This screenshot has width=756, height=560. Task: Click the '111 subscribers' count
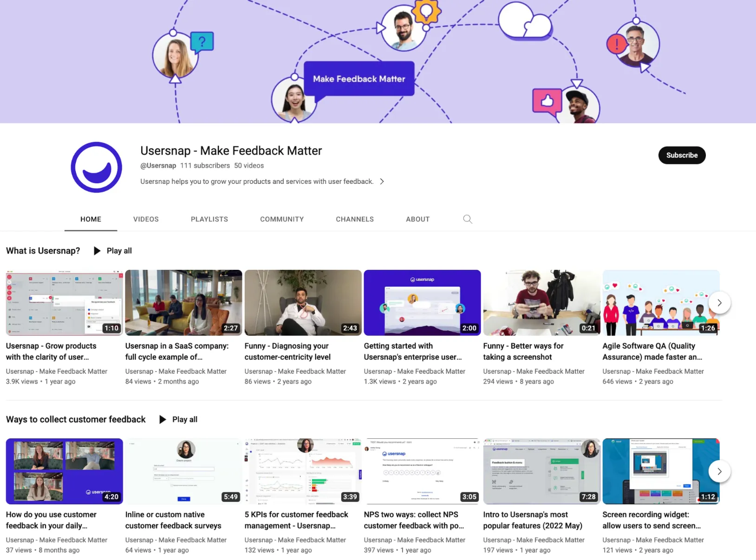tap(205, 166)
